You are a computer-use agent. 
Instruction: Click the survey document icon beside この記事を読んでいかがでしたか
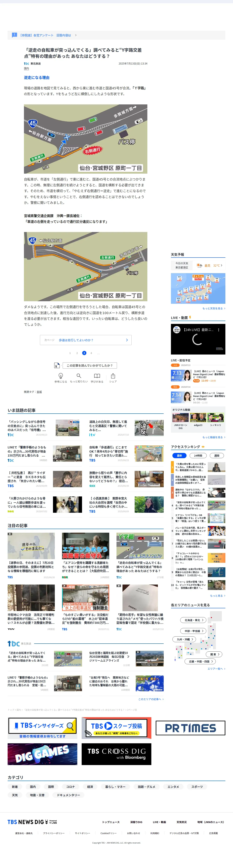57,365
